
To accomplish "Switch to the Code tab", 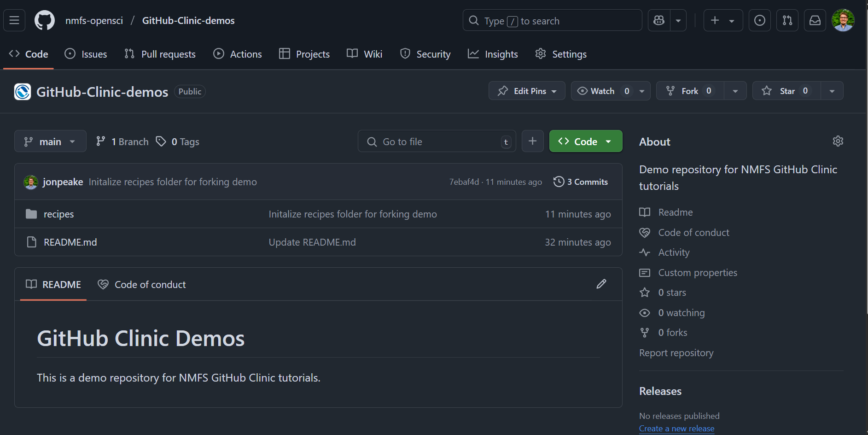I will coord(29,54).
